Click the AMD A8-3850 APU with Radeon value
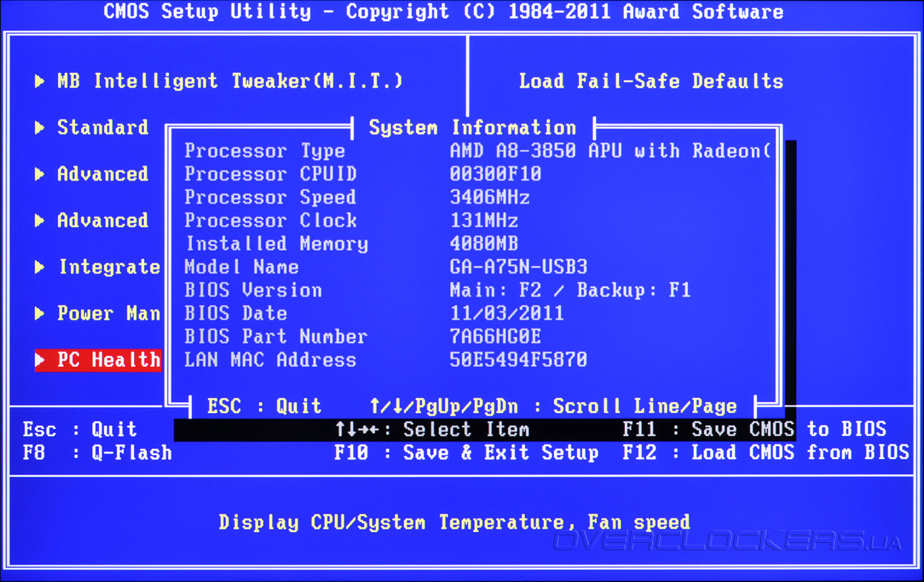 click(611, 151)
